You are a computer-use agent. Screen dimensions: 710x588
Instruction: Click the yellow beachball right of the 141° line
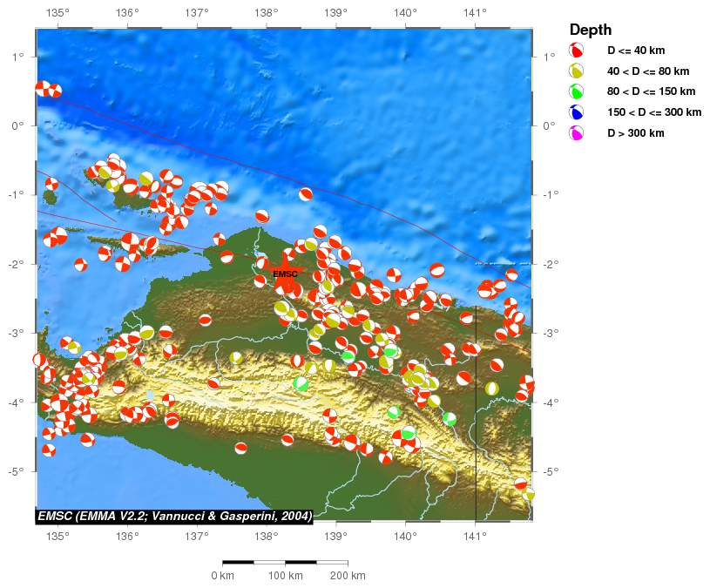pyautogui.click(x=492, y=388)
